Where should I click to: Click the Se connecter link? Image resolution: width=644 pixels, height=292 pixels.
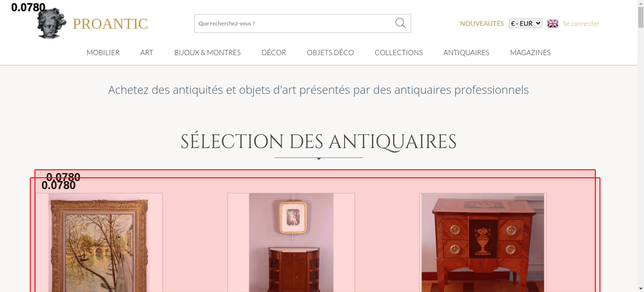581,23
